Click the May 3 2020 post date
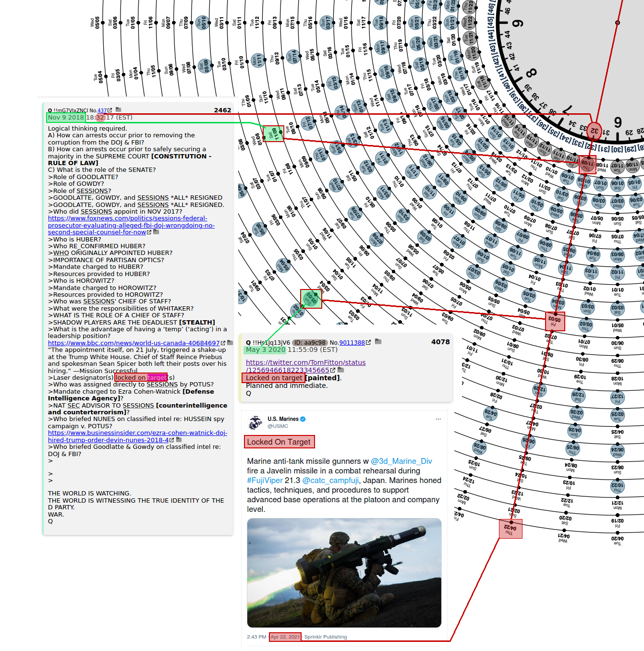The width and height of the screenshot is (644, 651). pos(266,350)
